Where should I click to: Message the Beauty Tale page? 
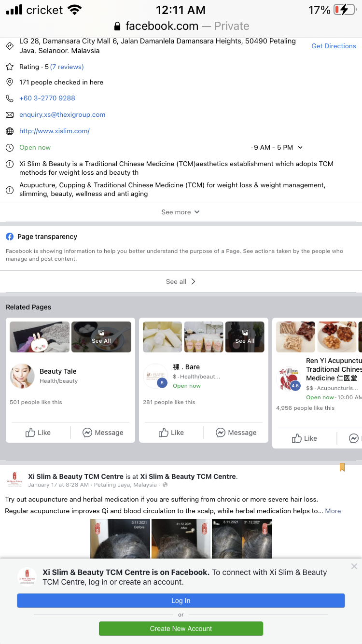coord(103,433)
